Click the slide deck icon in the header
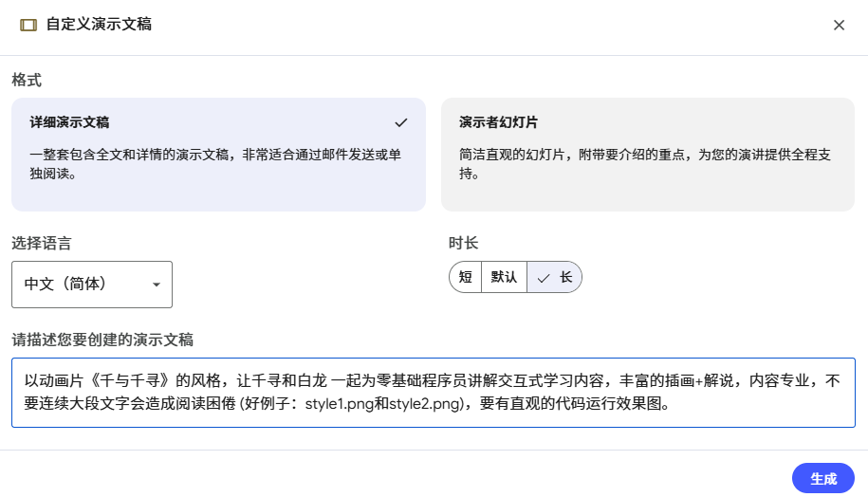This screenshot has height=497, width=868. pos(28,25)
